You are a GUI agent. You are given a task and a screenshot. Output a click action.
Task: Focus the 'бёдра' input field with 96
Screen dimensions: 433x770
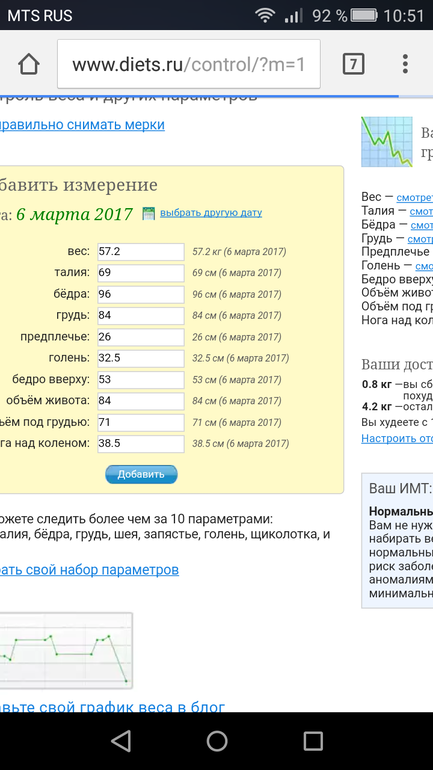click(x=141, y=294)
